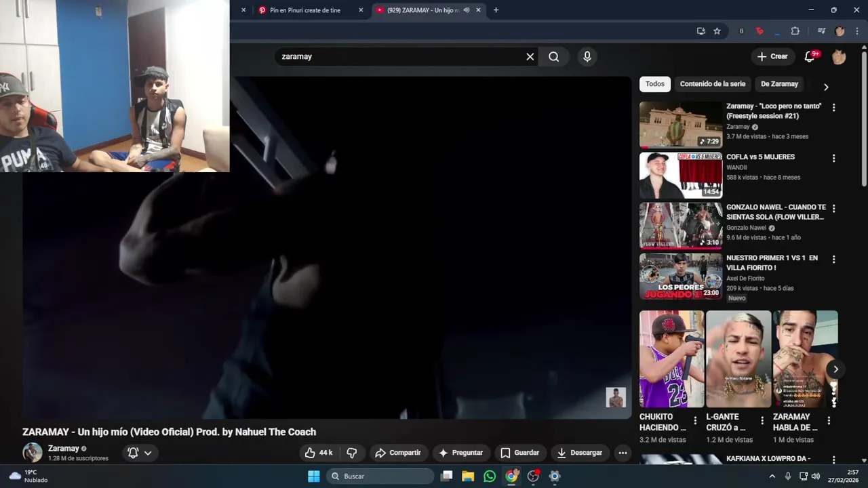Open options for COFLA vs 5 MUJERES
The image size is (868, 488).
pos(833,159)
